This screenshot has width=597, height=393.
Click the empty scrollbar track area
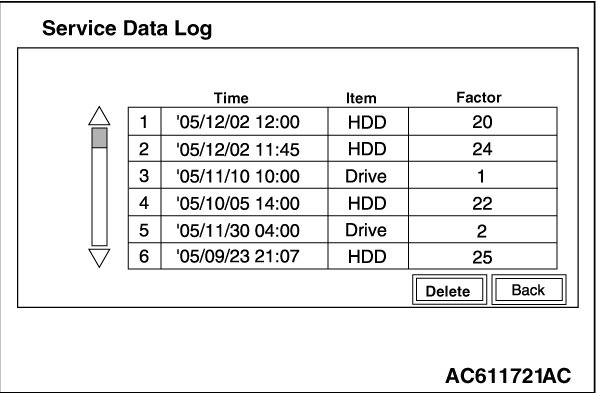99,196
